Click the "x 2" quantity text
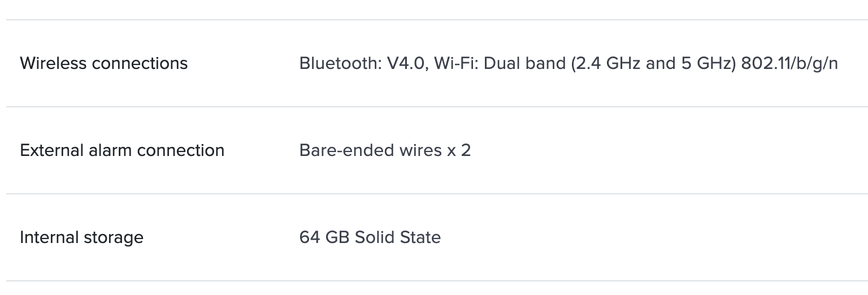The image size is (868, 295). 458,150
